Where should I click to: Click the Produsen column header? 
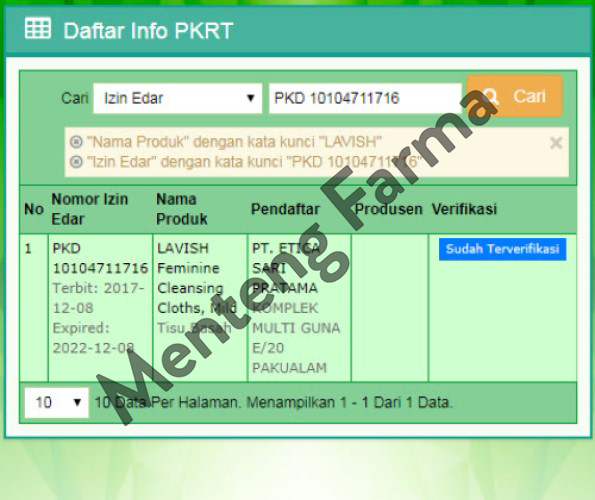[x=388, y=209]
